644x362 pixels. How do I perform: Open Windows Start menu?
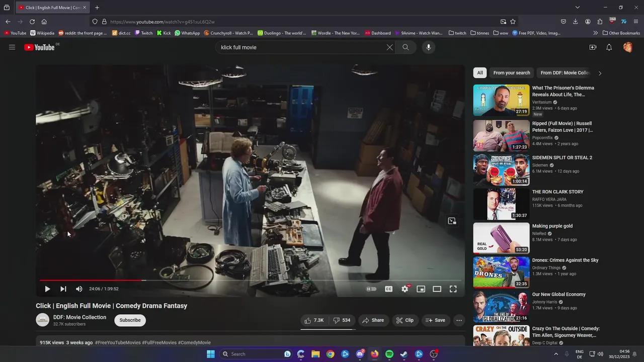point(211,354)
